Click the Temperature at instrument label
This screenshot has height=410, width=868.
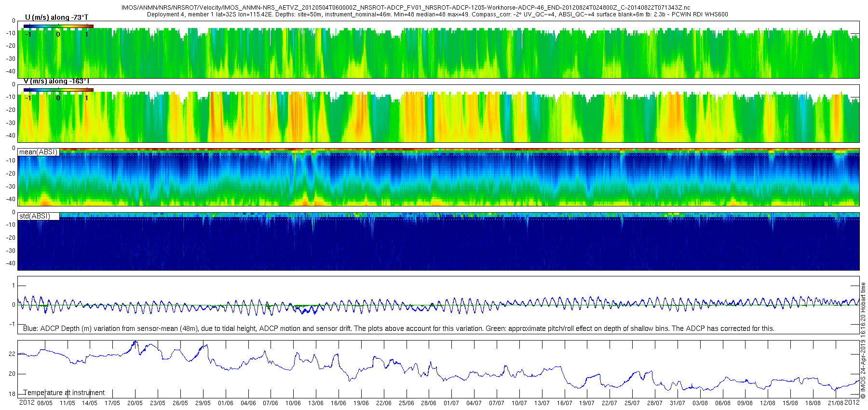tap(64, 393)
